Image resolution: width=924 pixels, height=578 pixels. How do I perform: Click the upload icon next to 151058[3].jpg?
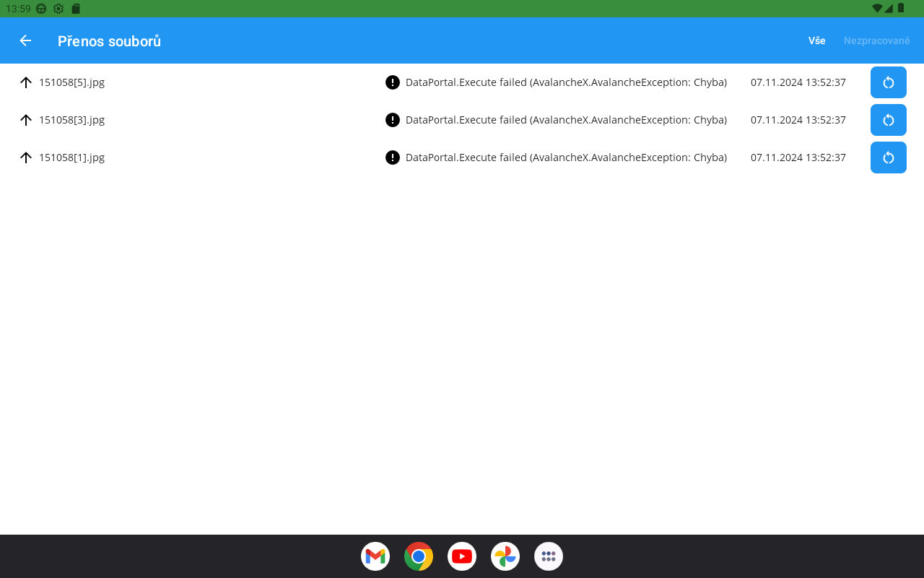pos(26,120)
